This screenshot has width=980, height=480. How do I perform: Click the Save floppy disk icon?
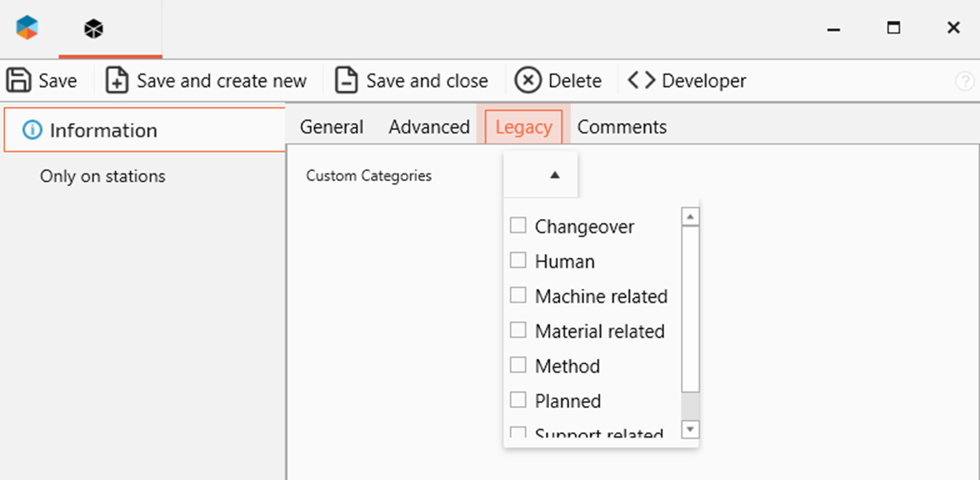coord(18,81)
